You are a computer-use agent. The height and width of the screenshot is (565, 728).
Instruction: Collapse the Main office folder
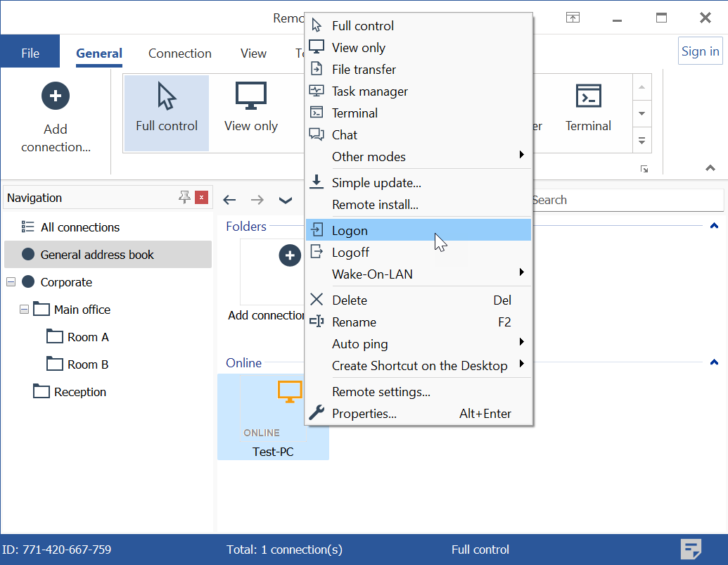click(25, 310)
